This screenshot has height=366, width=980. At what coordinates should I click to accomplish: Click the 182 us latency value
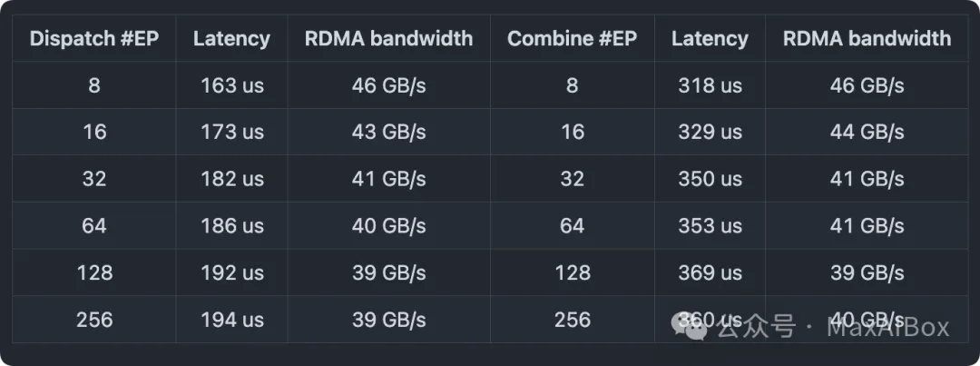pyautogui.click(x=231, y=179)
